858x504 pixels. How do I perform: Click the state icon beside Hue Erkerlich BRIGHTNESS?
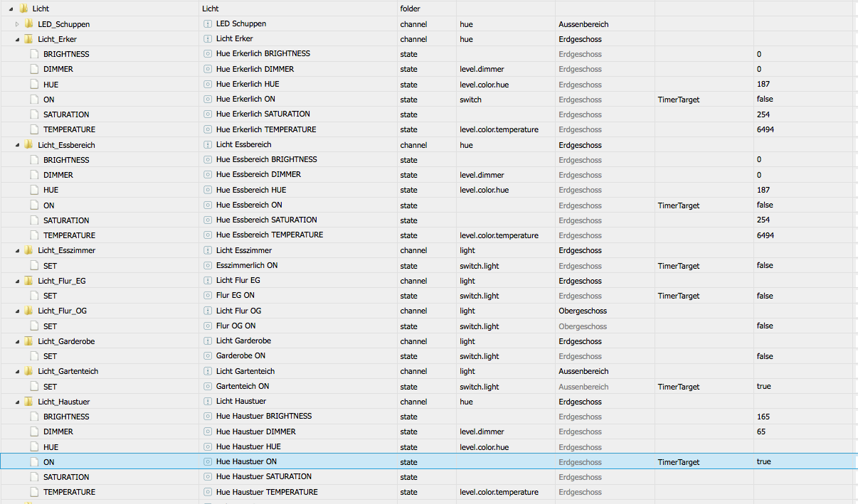click(x=208, y=54)
